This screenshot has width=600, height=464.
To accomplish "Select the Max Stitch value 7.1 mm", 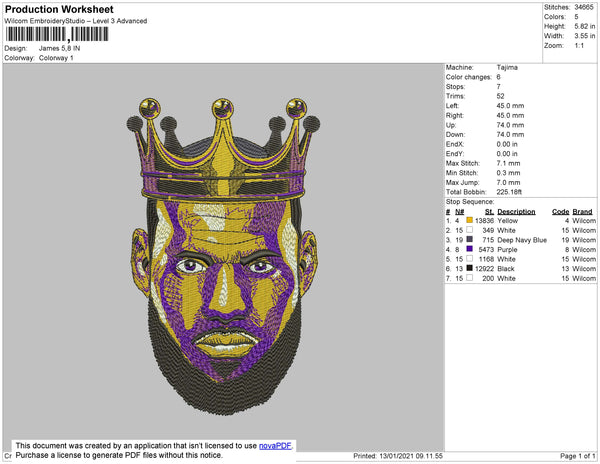I will [x=508, y=163].
